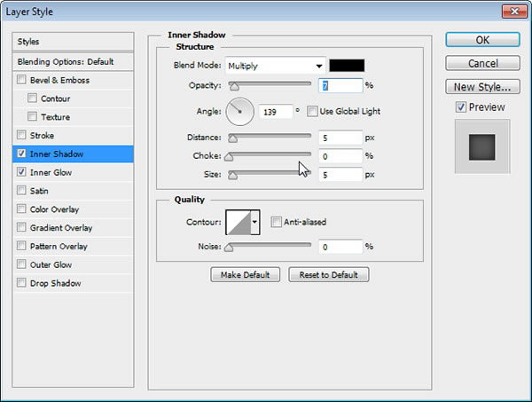Image resolution: width=532 pixels, height=402 pixels.
Task: Expand the Contour picker arrow
Action: [255, 223]
